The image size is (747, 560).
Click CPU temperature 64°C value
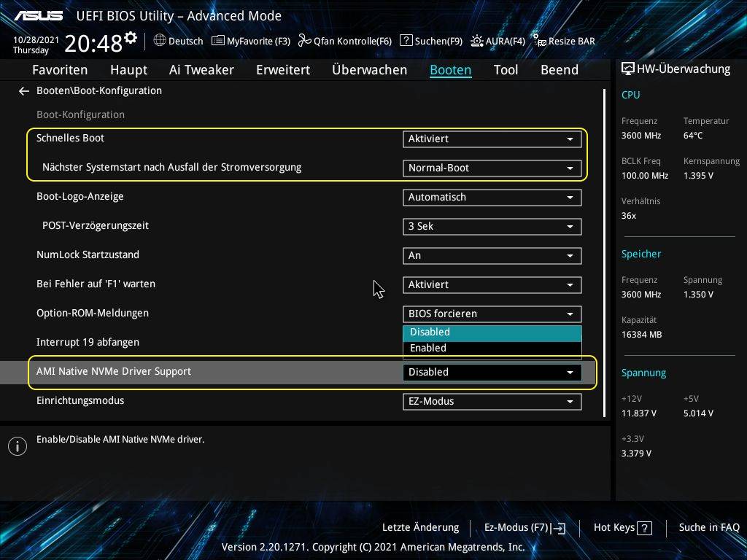[x=693, y=136]
